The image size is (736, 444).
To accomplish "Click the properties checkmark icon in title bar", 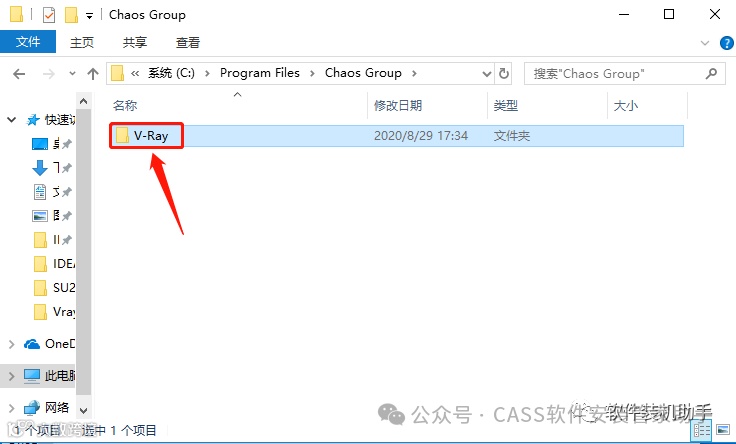I will (x=49, y=15).
